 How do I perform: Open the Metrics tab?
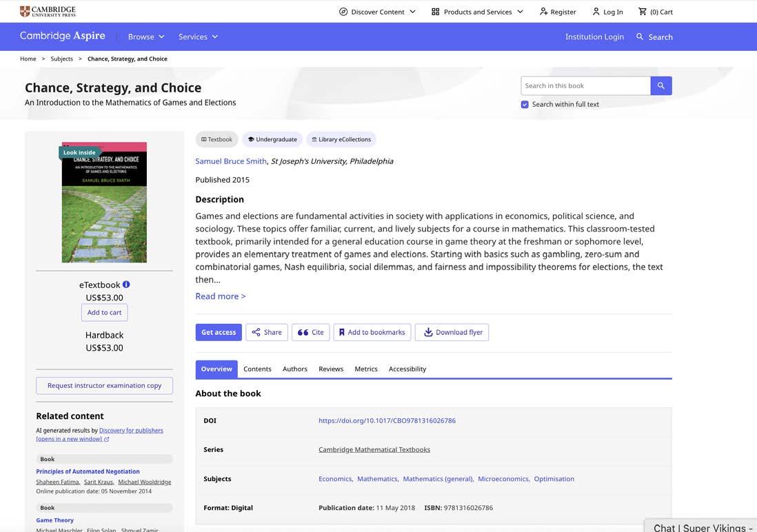click(x=366, y=369)
